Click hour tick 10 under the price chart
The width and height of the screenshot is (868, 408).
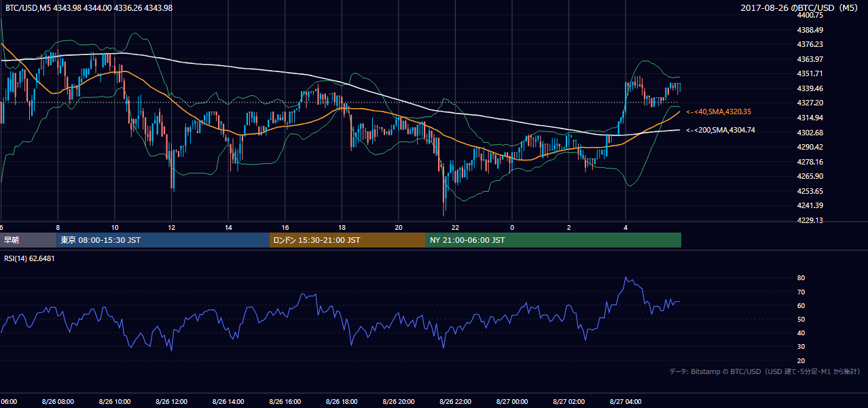[115, 228]
